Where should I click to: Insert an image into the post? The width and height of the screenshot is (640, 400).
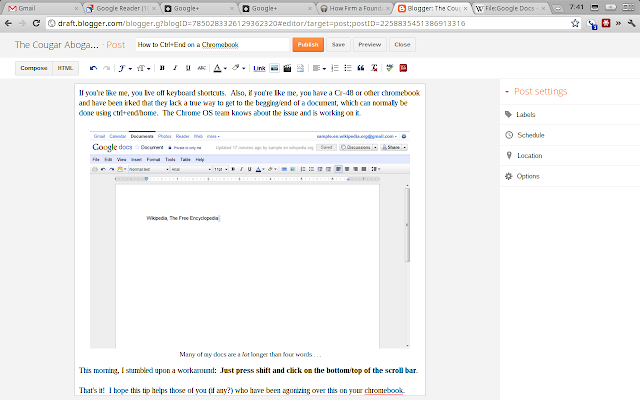point(275,68)
